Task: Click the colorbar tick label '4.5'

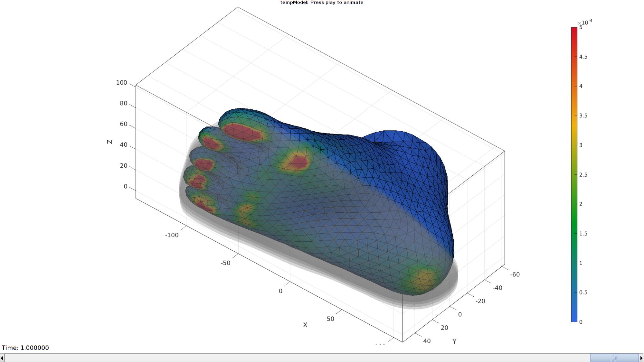Action: coord(583,57)
